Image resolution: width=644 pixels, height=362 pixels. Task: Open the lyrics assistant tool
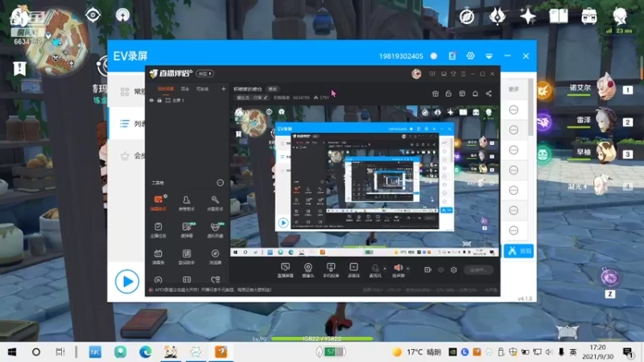click(x=187, y=257)
